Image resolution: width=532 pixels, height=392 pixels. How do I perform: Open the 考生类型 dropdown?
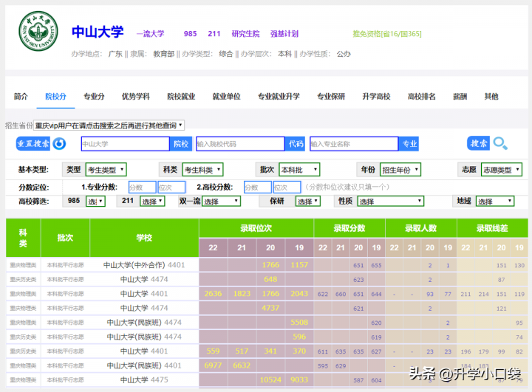pos(106,170)
